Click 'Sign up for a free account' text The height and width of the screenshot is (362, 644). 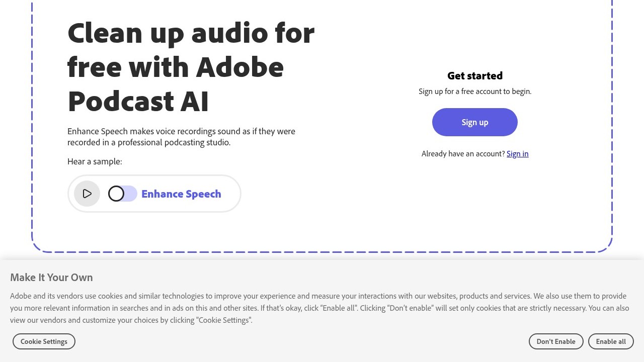(474, 92)
